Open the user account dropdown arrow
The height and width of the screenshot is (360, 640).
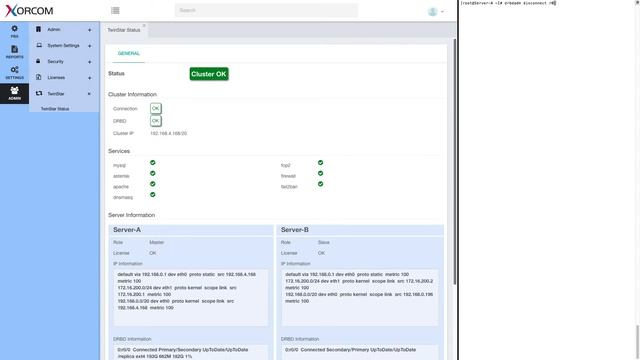[x=442, y=11]
